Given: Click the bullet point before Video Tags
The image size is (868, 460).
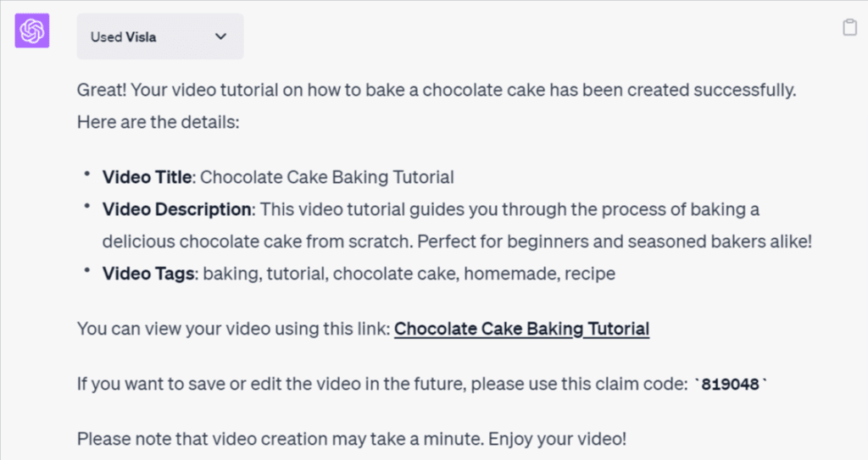Looking at the screenshot, I should (86, 271).
